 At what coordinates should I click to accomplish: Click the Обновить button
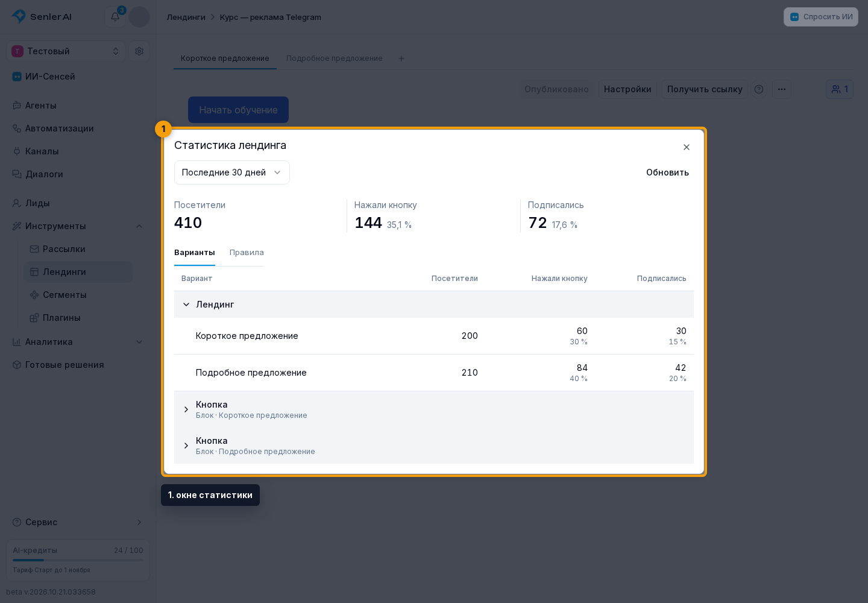pyautogui.click(x=667, y=172)
